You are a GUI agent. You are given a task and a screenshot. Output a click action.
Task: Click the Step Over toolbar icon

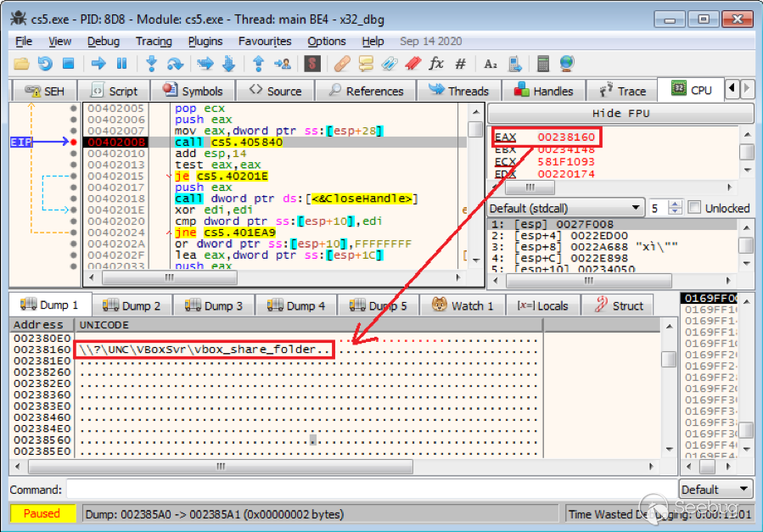(175, 64)
